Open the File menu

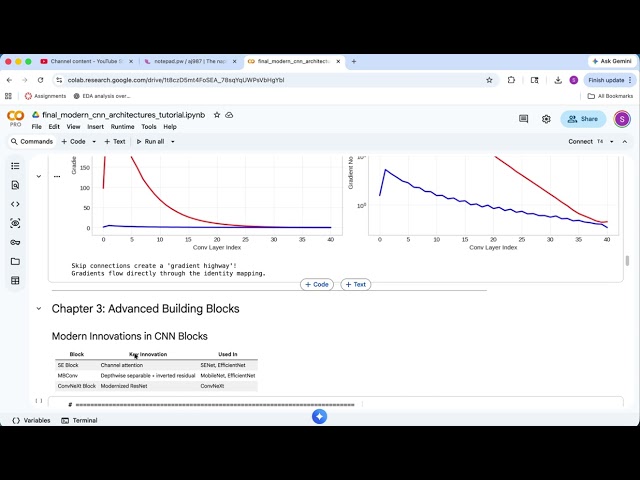(x=36, y=127)
